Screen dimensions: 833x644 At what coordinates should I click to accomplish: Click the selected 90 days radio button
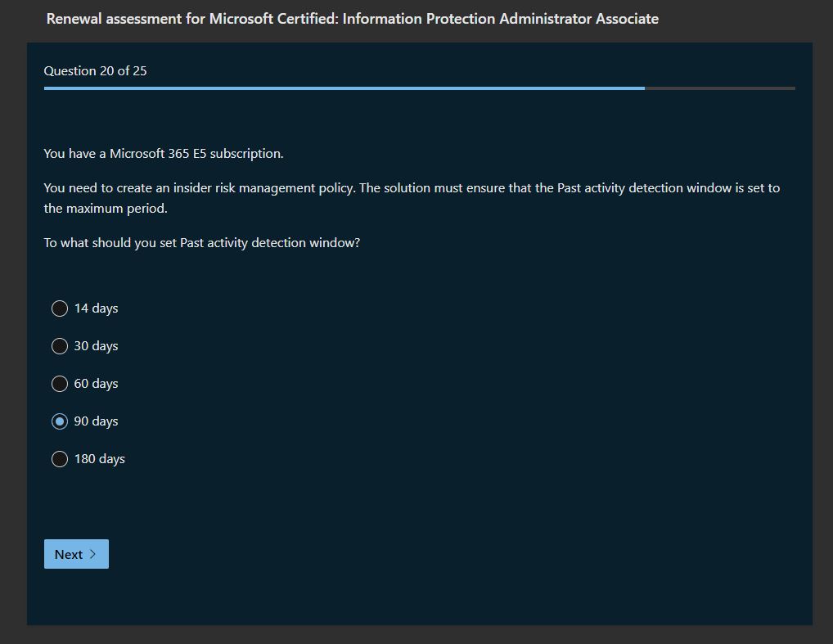click(60, 421)
